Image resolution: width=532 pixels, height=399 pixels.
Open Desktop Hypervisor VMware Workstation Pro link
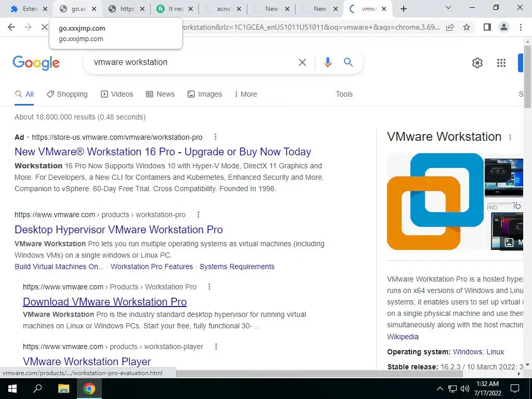point(119,230)
